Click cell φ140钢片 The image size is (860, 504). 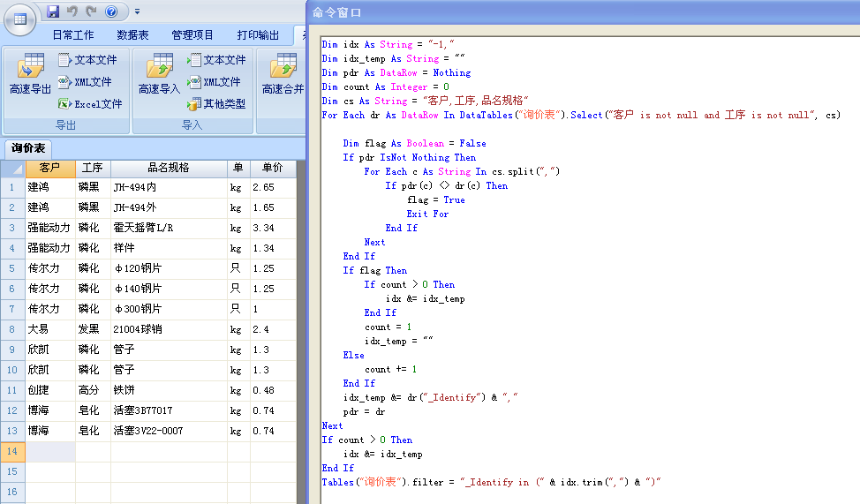169,289
